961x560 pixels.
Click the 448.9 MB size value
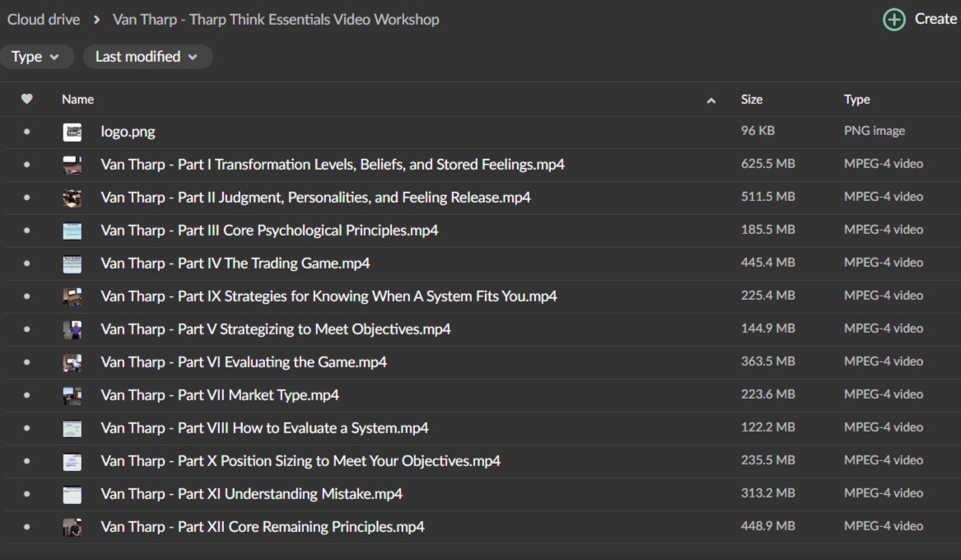click(768, 526)
